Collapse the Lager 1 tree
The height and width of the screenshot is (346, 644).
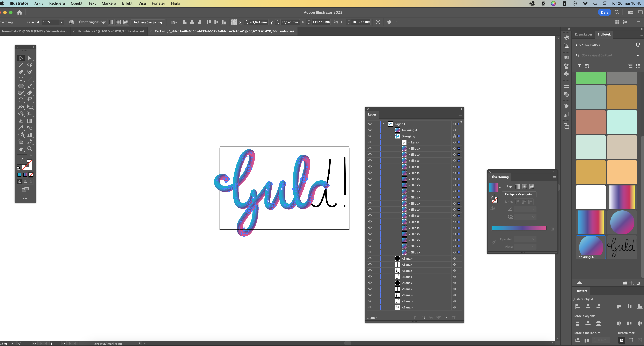[x=384, y=124]
